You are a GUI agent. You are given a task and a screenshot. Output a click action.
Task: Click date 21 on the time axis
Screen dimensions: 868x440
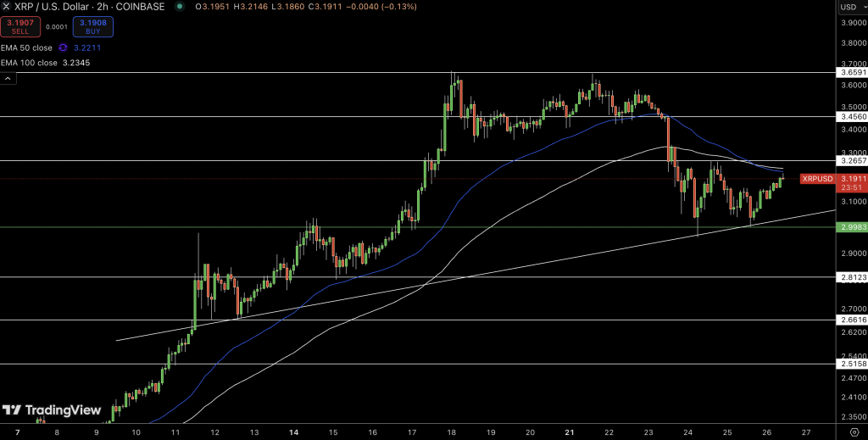click(x=570, y=432)
